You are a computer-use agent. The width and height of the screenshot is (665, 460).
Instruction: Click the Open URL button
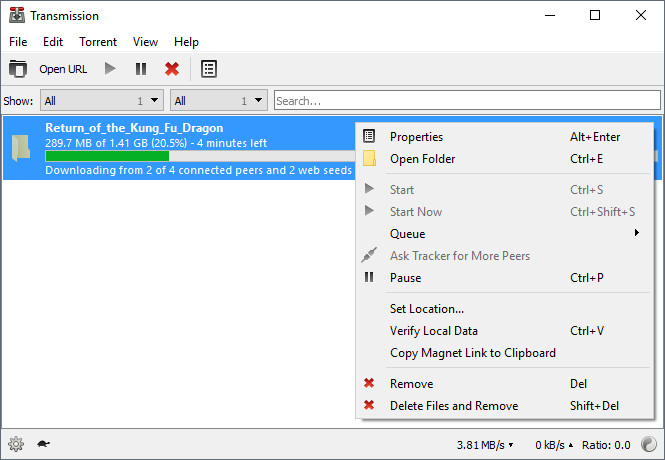[x=63, y=69]
